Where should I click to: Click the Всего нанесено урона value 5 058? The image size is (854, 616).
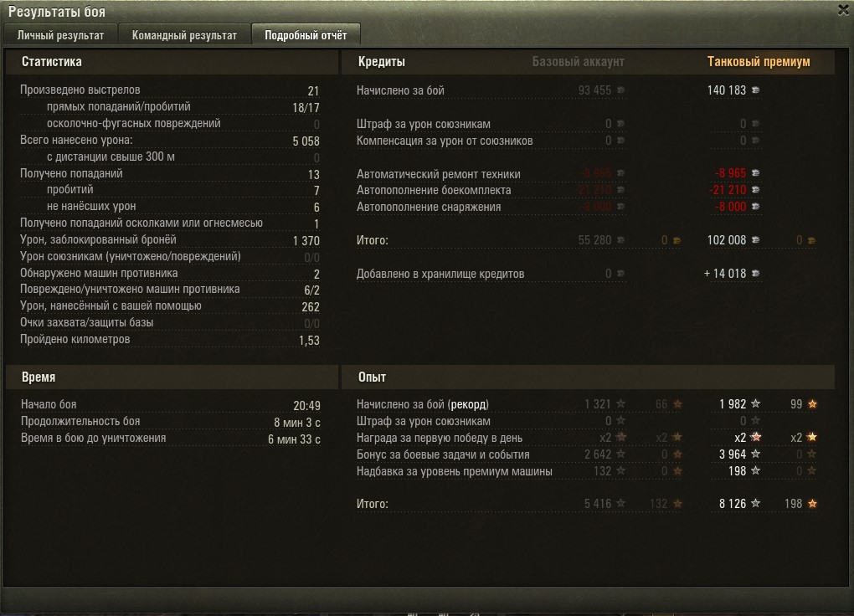[306, 141]
